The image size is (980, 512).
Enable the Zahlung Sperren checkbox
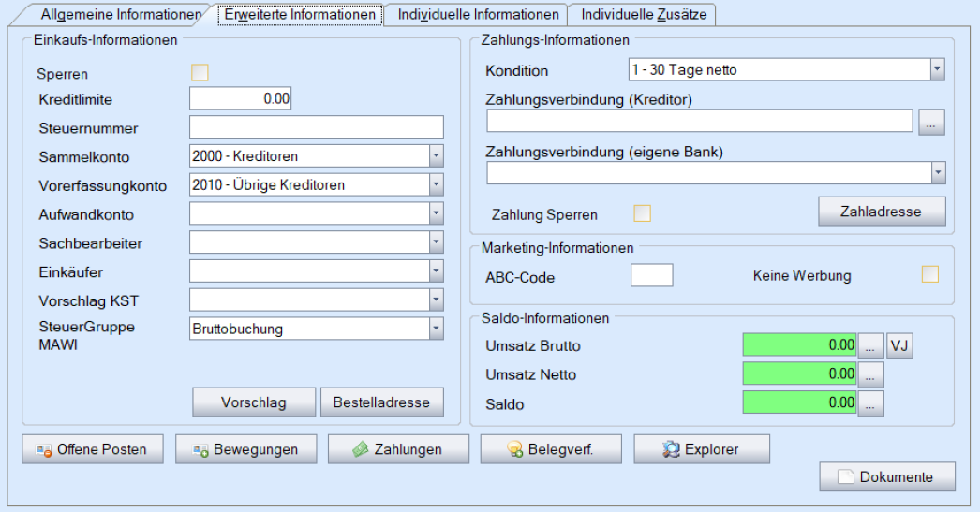[x=642, y=213]
